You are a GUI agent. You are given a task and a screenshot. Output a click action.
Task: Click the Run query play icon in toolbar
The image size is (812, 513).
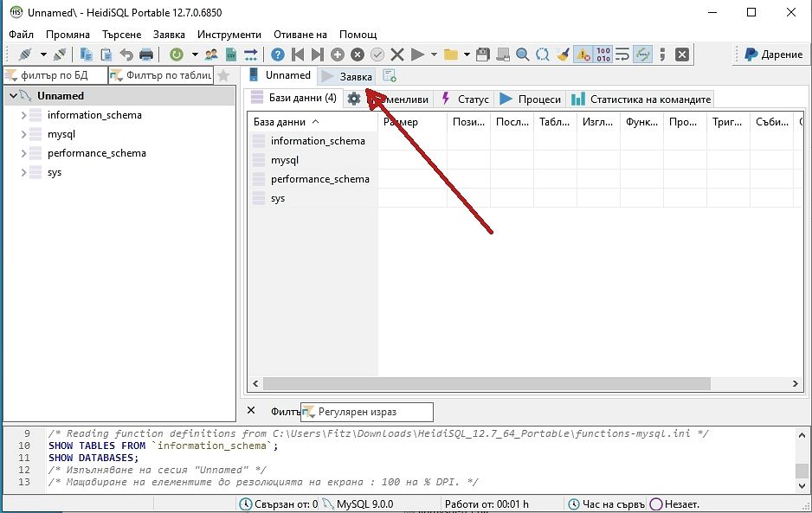(x=417, y=55)
